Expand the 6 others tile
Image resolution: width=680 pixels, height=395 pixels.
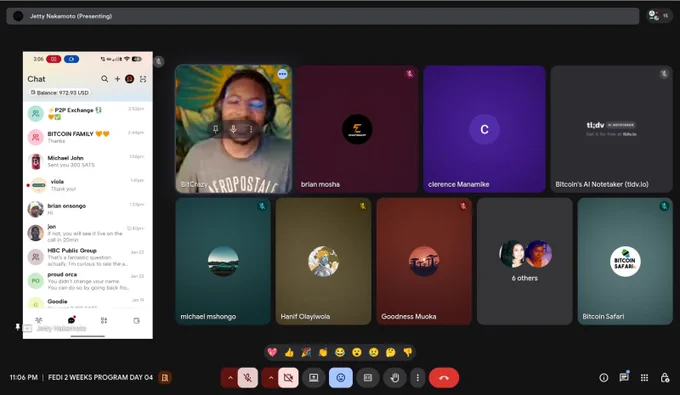[x=525, y=261]
